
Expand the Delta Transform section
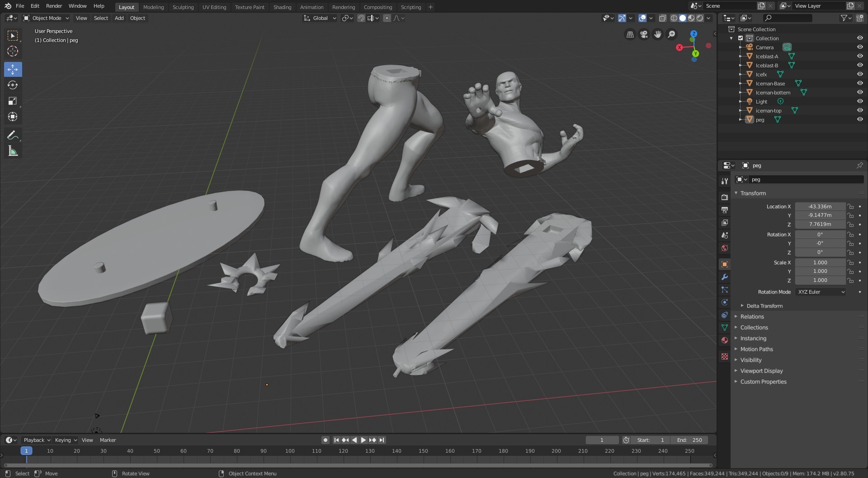[764, 306]
